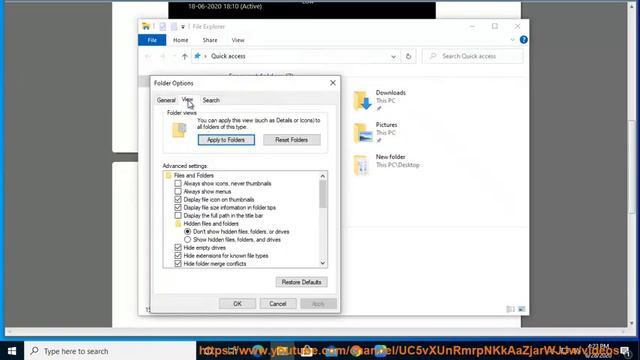Open the Home ribbon tab
Viewport: 640px width, 360px height.
coord(180,40)
